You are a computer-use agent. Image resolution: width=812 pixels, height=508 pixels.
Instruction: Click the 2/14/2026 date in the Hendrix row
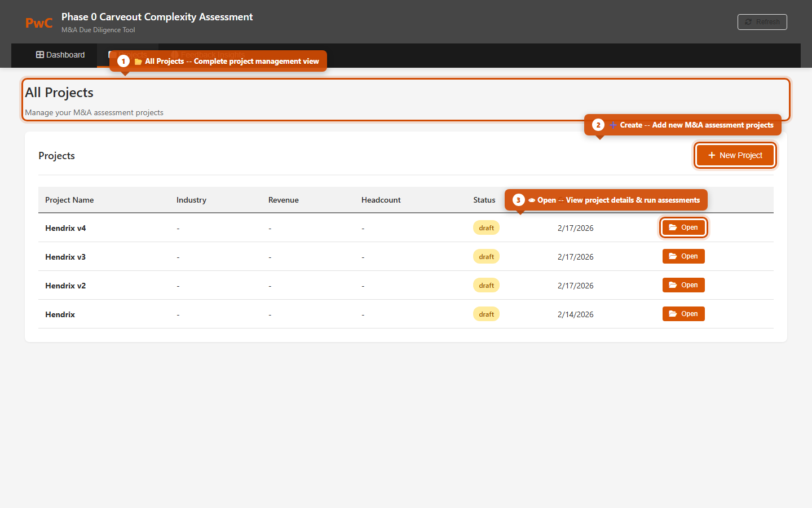point(575,314)
